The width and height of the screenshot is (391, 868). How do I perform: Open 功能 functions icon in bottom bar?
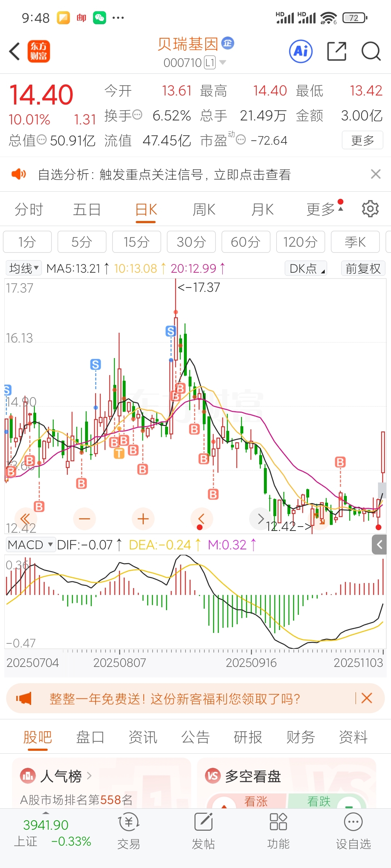(x=278, y=822)
